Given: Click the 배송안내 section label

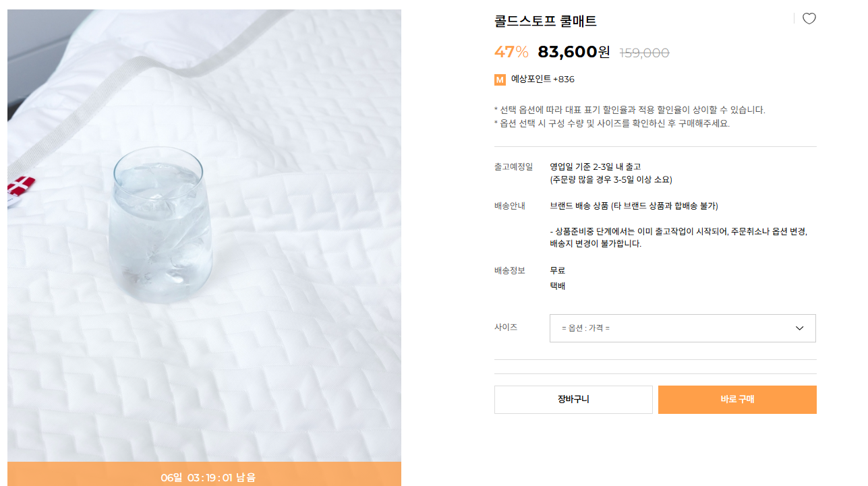Looking at the screenshot, I should [x=509, y=206].
